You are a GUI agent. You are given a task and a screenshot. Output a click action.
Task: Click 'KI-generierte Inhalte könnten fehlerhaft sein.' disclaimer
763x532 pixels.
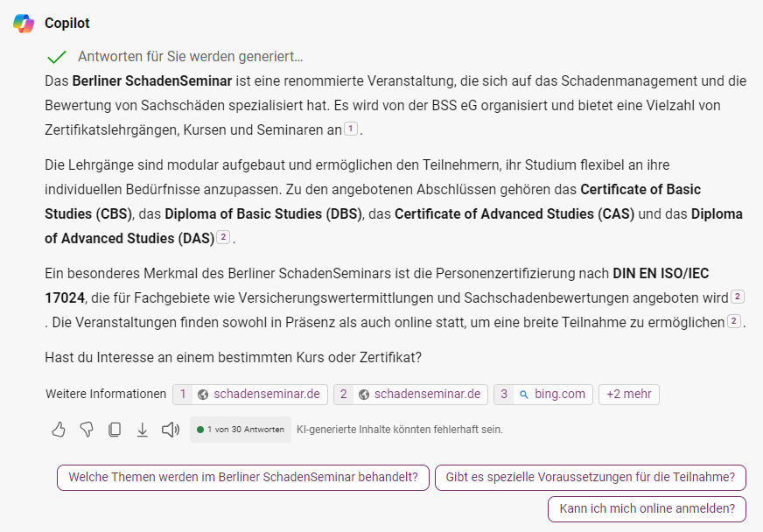tap(400, 430)
